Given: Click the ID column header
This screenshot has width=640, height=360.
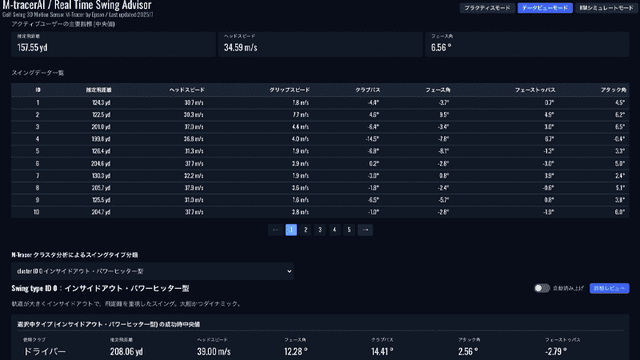Looking at the screenshot, I should (x=38, y=90).
